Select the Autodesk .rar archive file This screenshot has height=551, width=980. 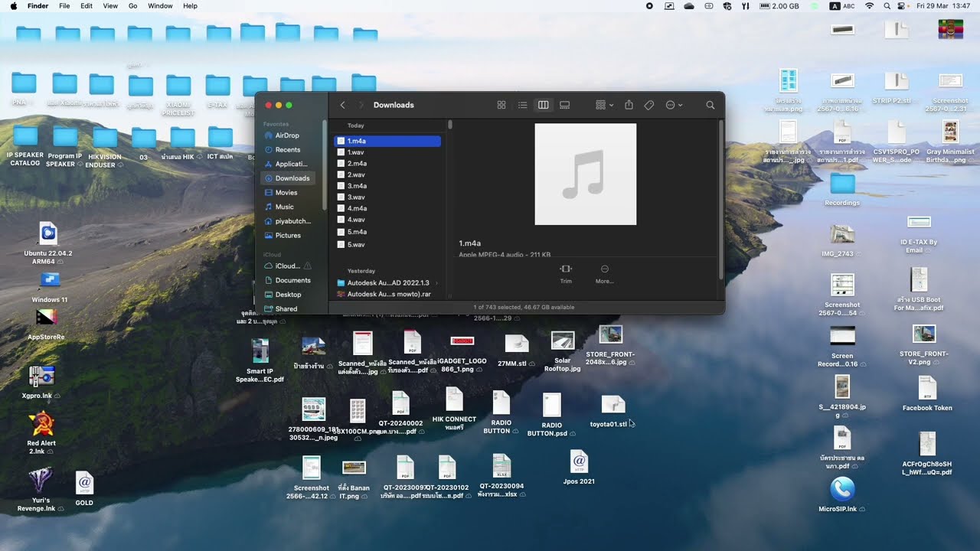point(387,294)
